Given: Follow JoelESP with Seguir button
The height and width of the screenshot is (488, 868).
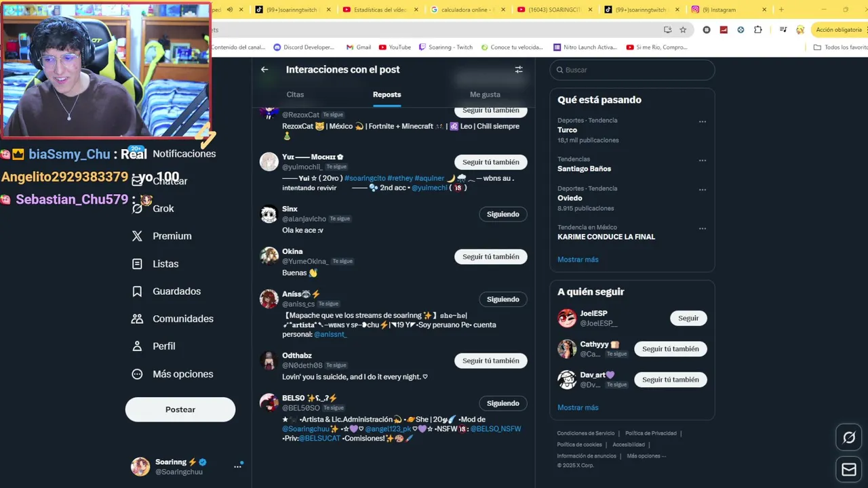Looking at the screenshot, I should coord(688,318).
